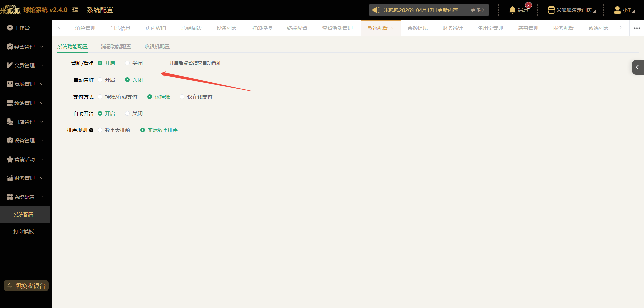Select 仅挂账 payment method
644x308 pixels.
coord(150,97)
